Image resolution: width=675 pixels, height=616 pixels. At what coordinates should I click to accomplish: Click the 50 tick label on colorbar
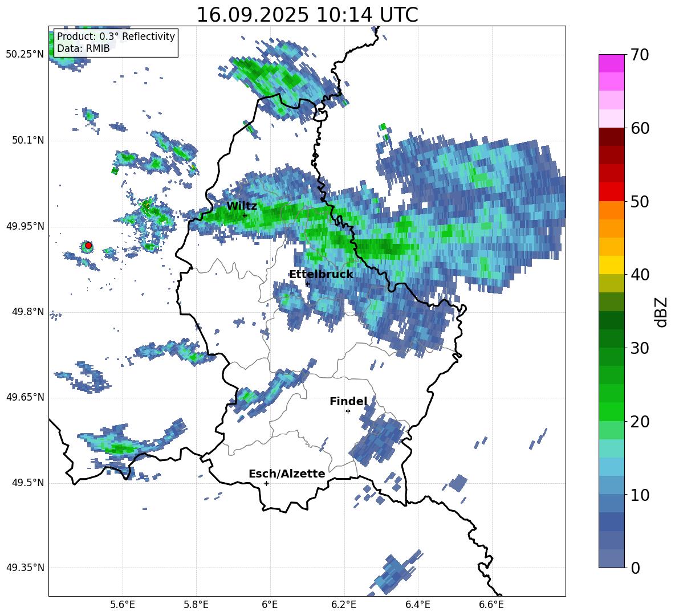640,202
